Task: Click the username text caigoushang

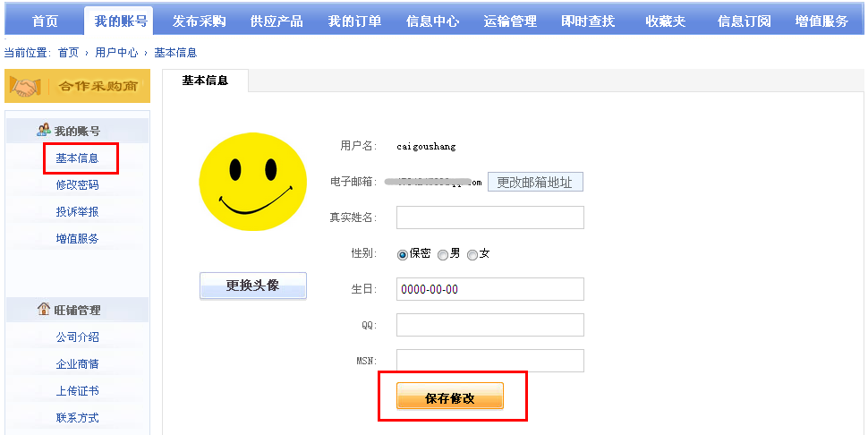Action: click(426, 147)
